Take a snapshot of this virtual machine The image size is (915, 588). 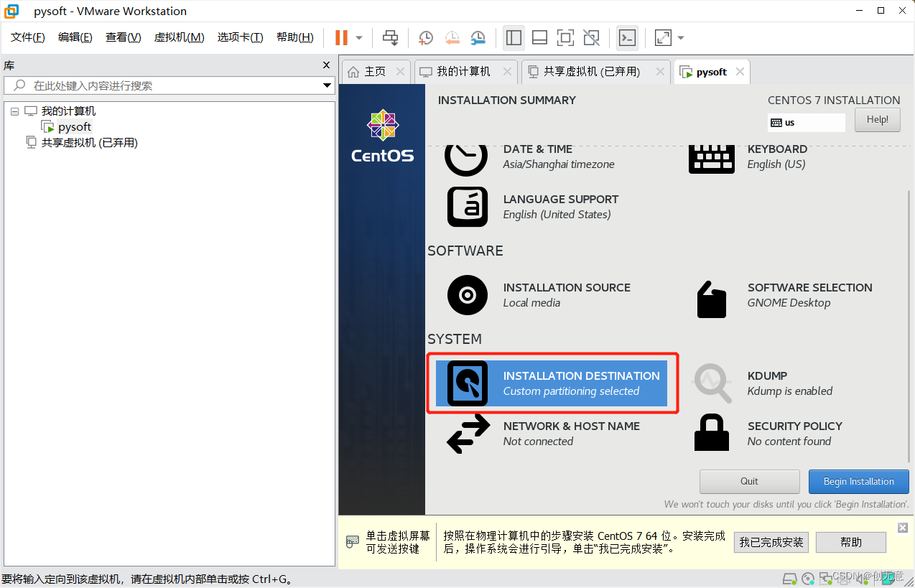click(x=426, y=37)
